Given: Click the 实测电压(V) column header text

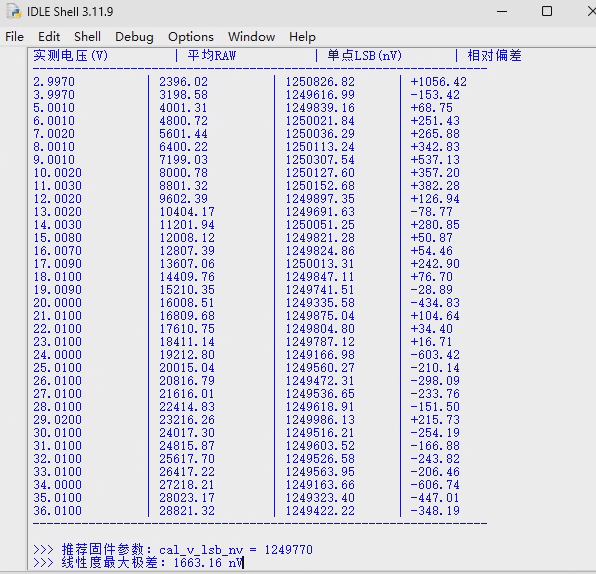Looking at the screenshot, I should pyautogui.click(x=71, y=56).
